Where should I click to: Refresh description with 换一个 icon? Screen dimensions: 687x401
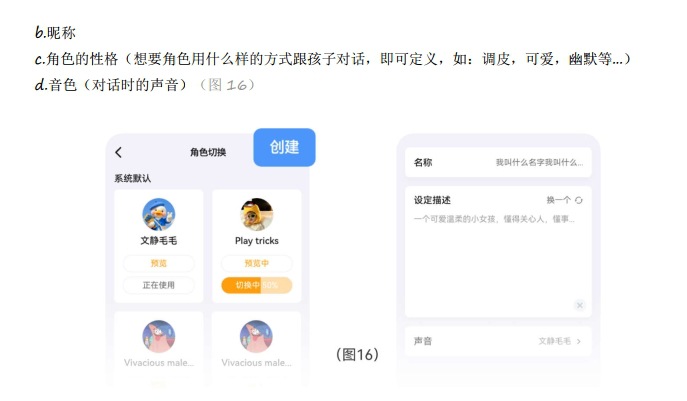pos(579,200)
